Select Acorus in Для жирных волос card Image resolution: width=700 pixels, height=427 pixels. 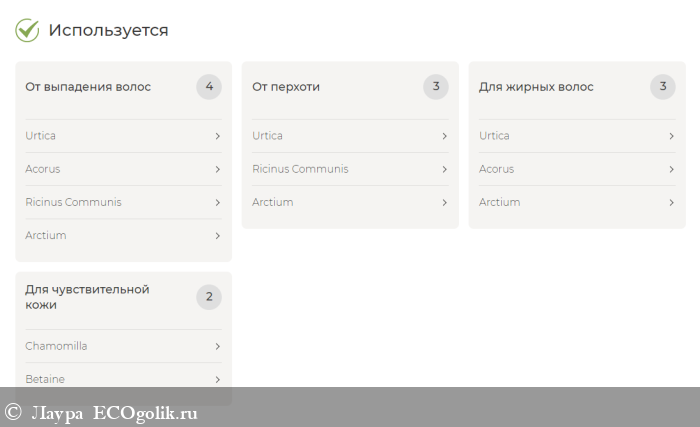click(x=496, y=169)
